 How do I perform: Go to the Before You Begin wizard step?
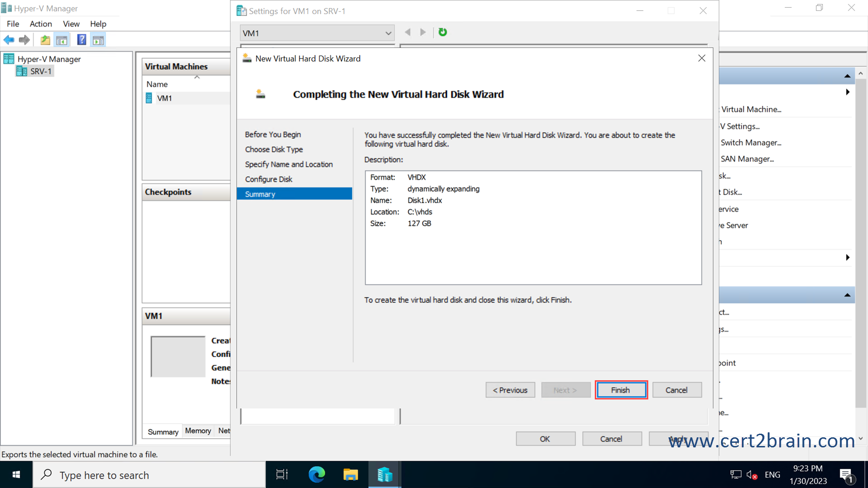pyautogui.click(x=273, y=134)
